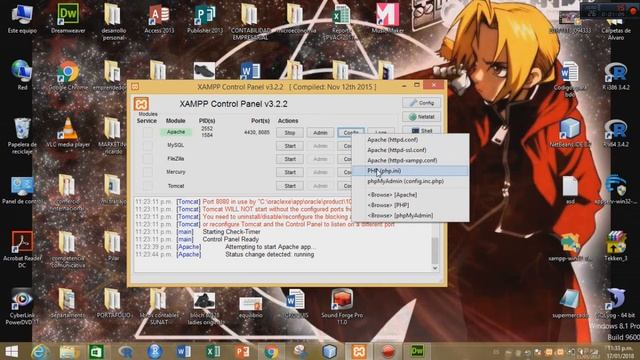Select R i386 3.4.2 desktop icon
Viewport: 640px width, 360px height.
click(616, 76)
